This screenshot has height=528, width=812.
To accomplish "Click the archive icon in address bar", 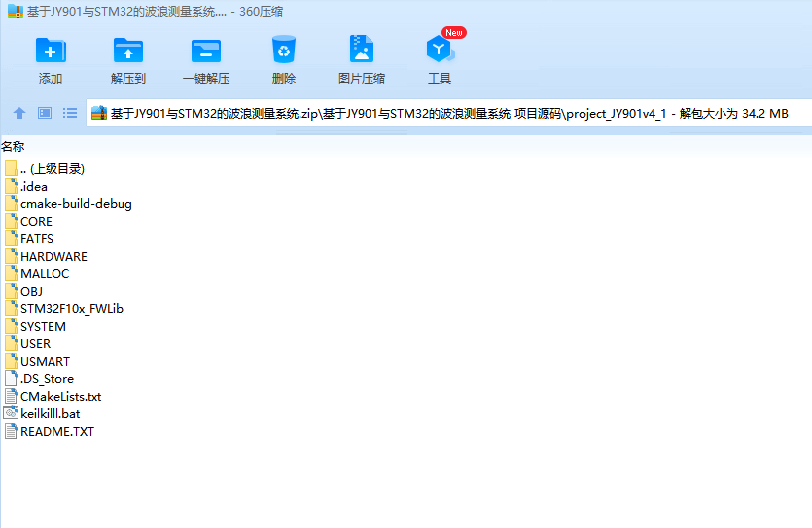I will coord(99,113).
